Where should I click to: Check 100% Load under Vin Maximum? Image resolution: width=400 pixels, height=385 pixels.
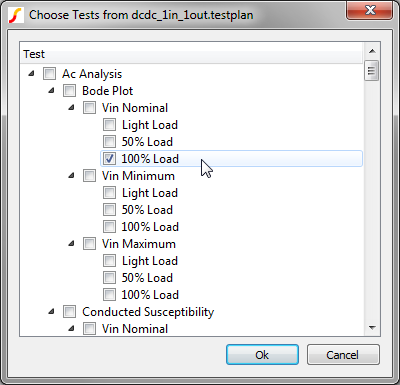coord(109,295)
